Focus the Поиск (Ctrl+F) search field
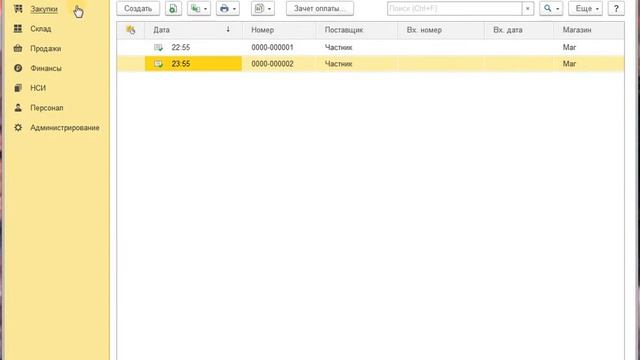This screenshot has width=640, height=360. [x=454, y=9]
